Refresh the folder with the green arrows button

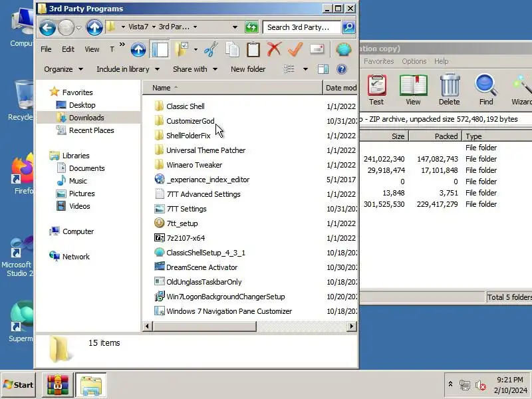(x=251, y=27)
